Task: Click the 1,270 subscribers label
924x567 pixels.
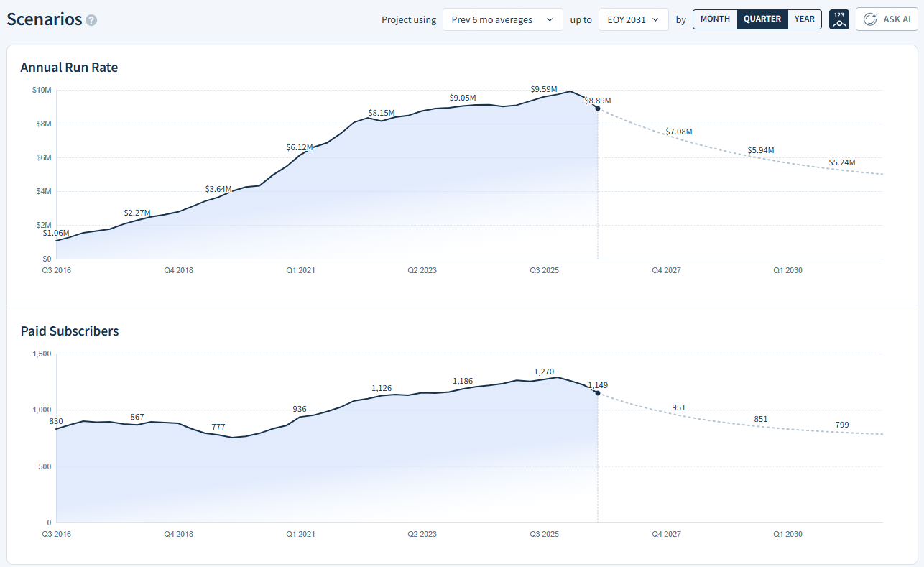Action: click(544, 372)
